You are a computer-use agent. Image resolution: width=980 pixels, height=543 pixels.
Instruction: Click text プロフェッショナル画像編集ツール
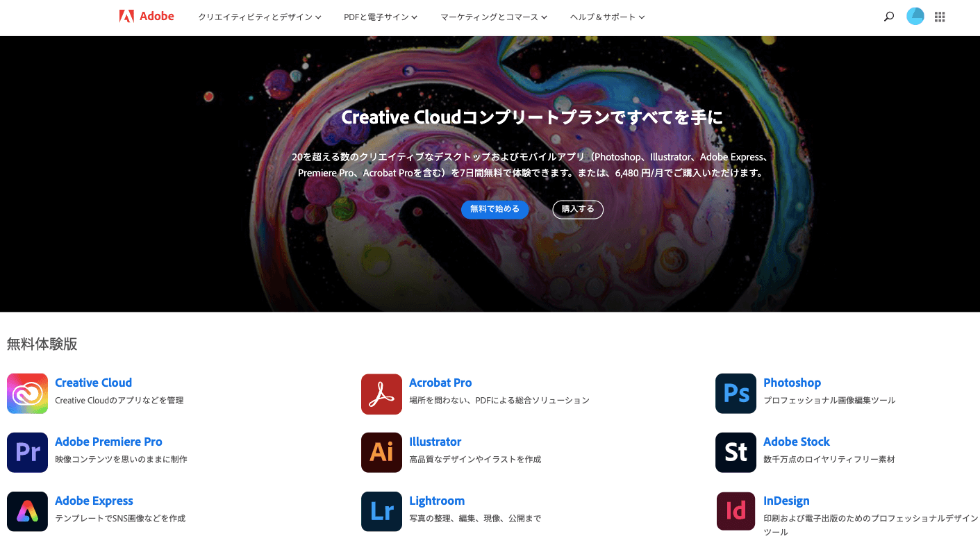(x=829, y=401)
